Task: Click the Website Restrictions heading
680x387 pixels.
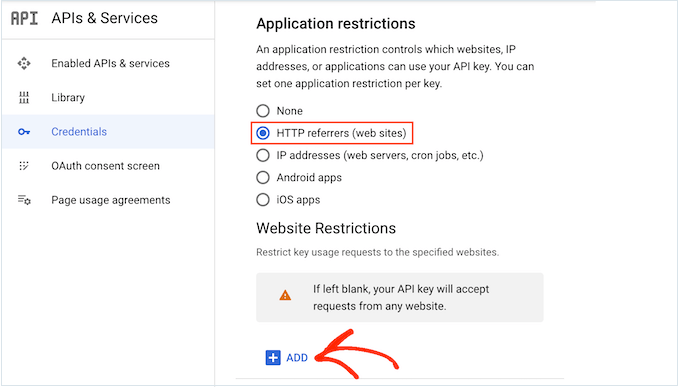Action: click(x=326, y=228)
